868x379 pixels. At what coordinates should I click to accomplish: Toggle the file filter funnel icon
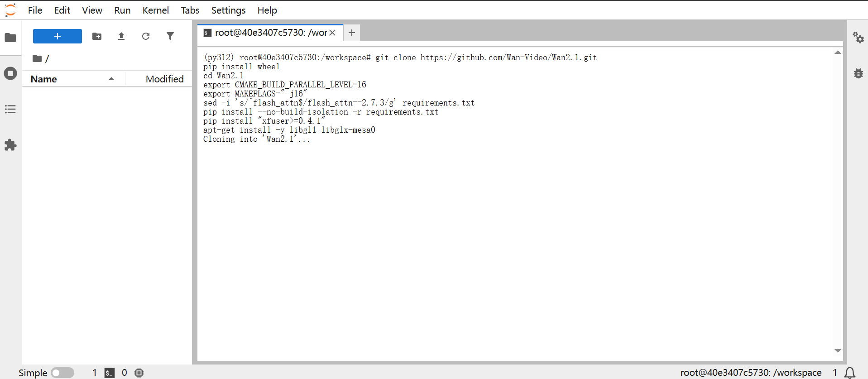170,36
